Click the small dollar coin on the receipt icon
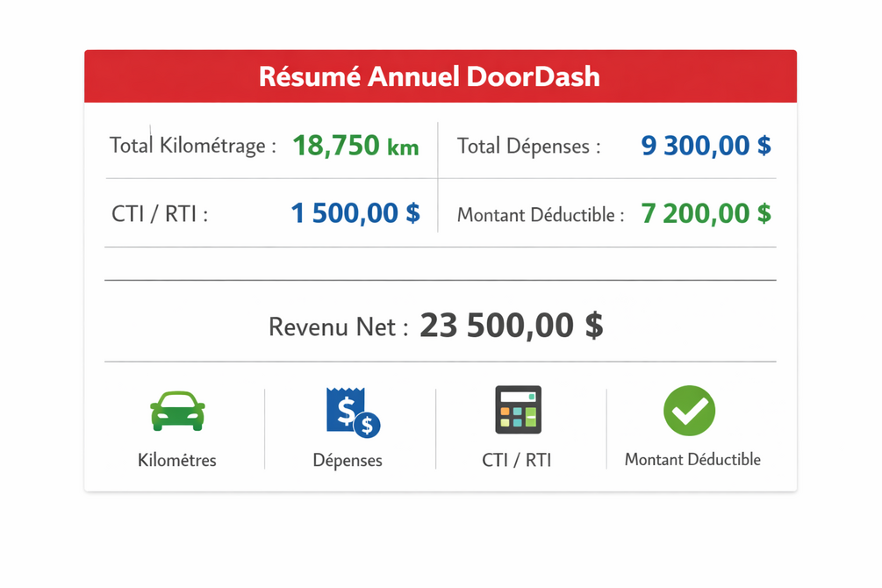This screenshot has width=882, height=588. (368, 425)
